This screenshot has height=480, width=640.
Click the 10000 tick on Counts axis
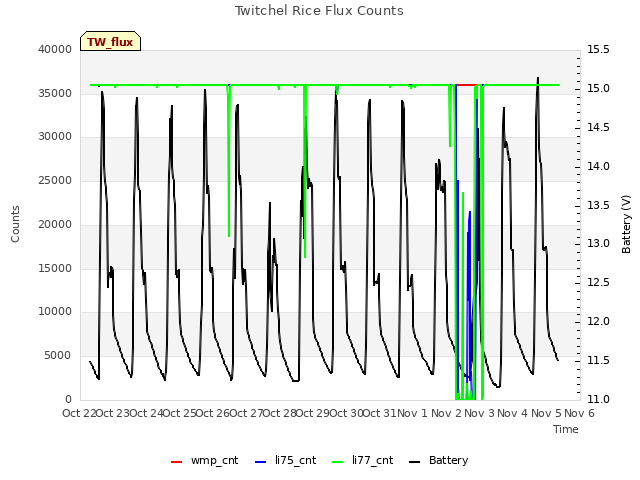pyautogui.click(x=55, y=312)
